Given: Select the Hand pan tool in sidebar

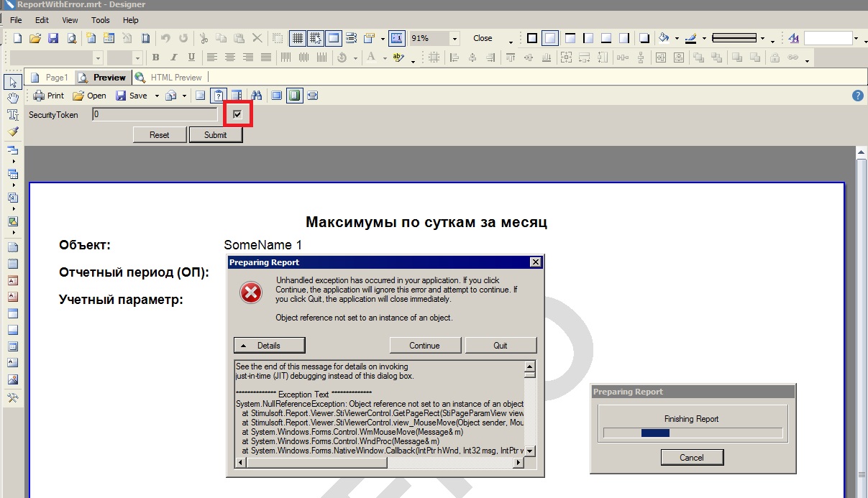Looking at the screenshot, I should click(x=13, y=98).
